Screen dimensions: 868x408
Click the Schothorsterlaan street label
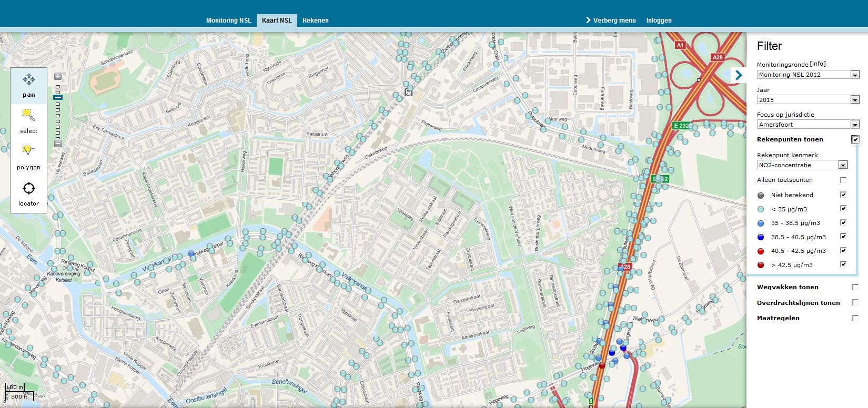click(x=117, y=58)
